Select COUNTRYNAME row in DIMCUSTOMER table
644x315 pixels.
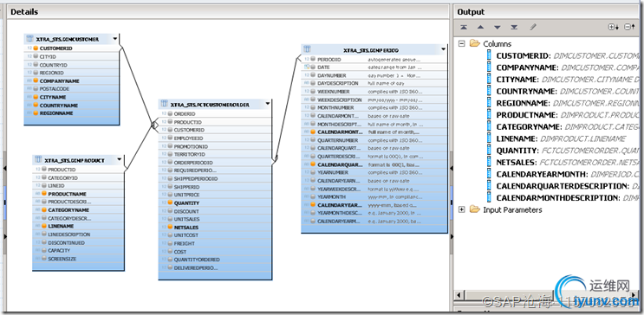tap(72, 106)
